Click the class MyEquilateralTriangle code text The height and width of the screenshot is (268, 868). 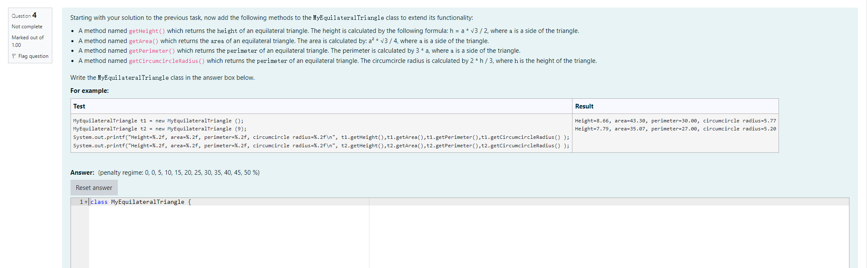coord(141,202)
